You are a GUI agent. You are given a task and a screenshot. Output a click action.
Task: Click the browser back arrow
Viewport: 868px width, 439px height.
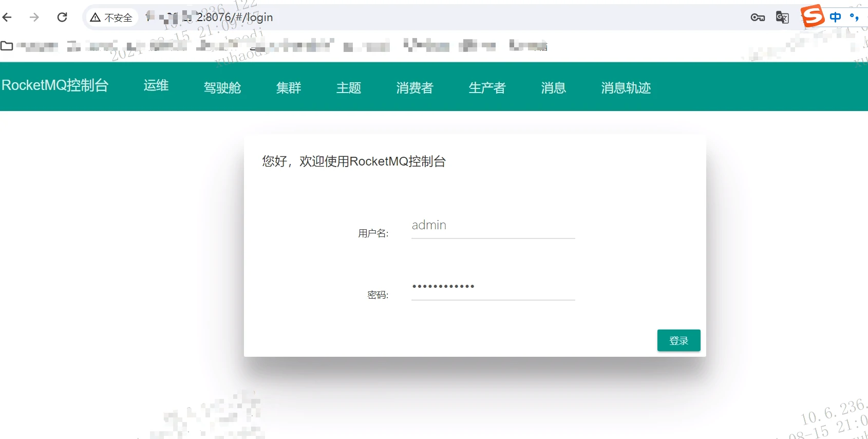pyautogui.click(x=7, y=17)
